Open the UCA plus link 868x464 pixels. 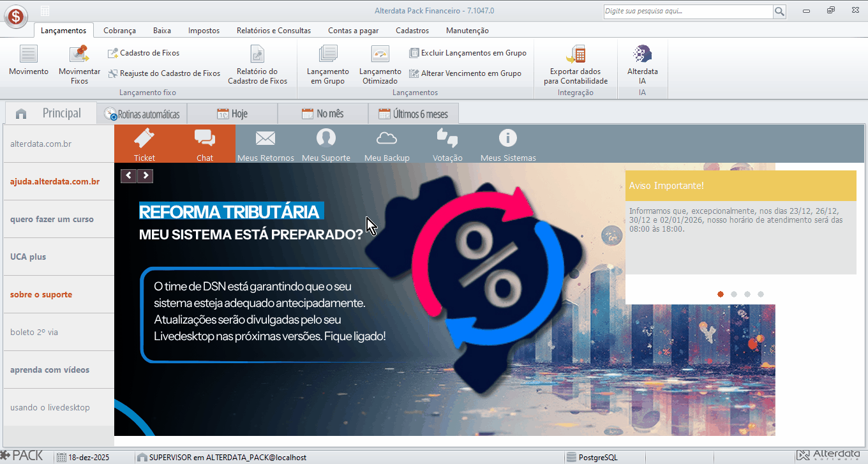coord(28,257)
